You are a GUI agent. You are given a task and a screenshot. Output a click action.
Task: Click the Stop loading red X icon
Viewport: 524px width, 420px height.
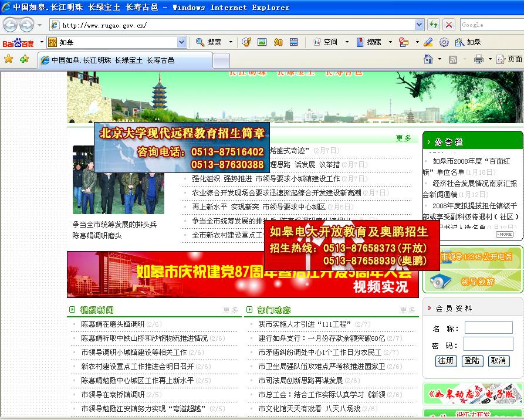pyautogui.click(x=449, y=25)
